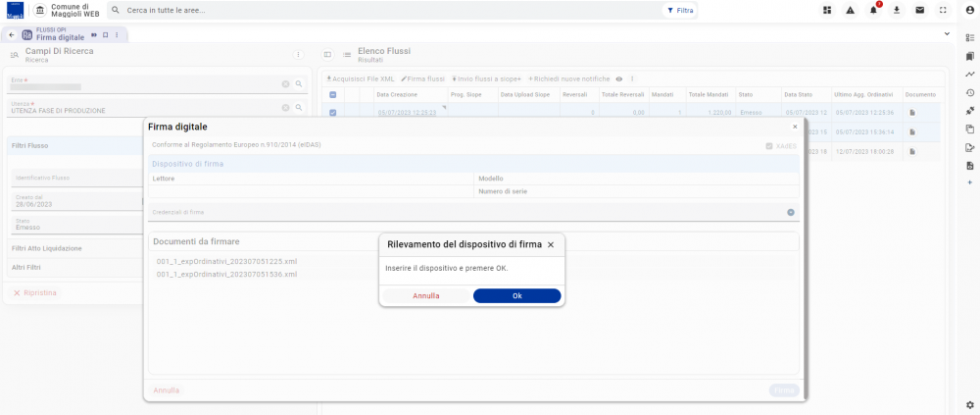
Task: Open settings gear at bottom of right sidebar
Action: [x=970, y=404]
